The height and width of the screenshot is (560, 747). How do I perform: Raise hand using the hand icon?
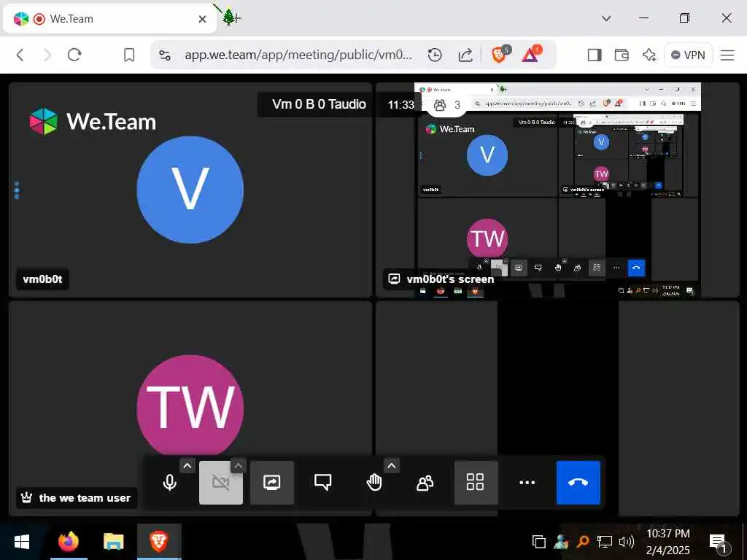[374, 483]
